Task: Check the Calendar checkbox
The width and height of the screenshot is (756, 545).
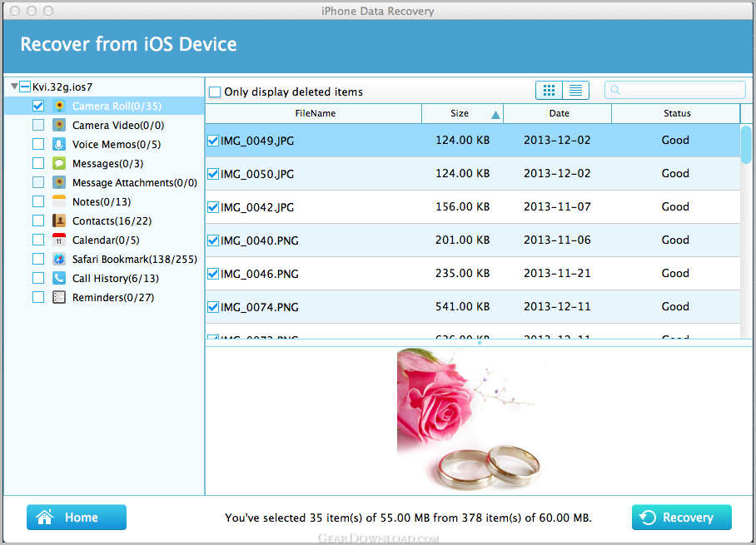Action: [38, 240]
